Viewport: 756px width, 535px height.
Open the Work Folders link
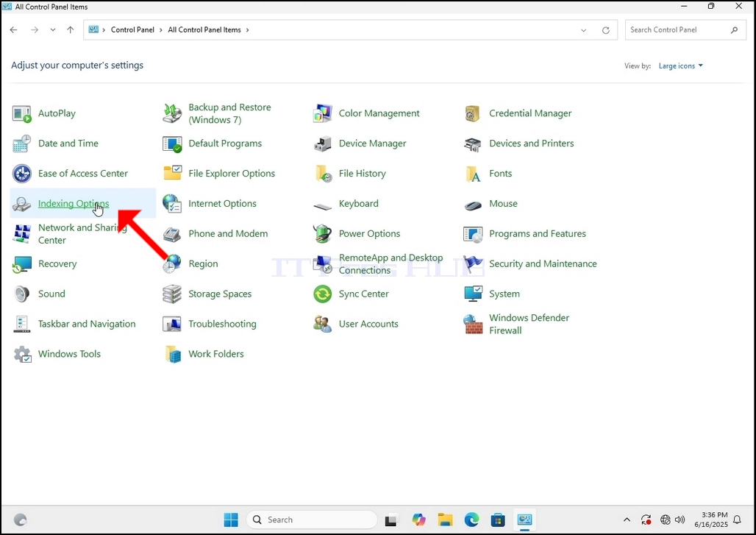tap(216, 354)
